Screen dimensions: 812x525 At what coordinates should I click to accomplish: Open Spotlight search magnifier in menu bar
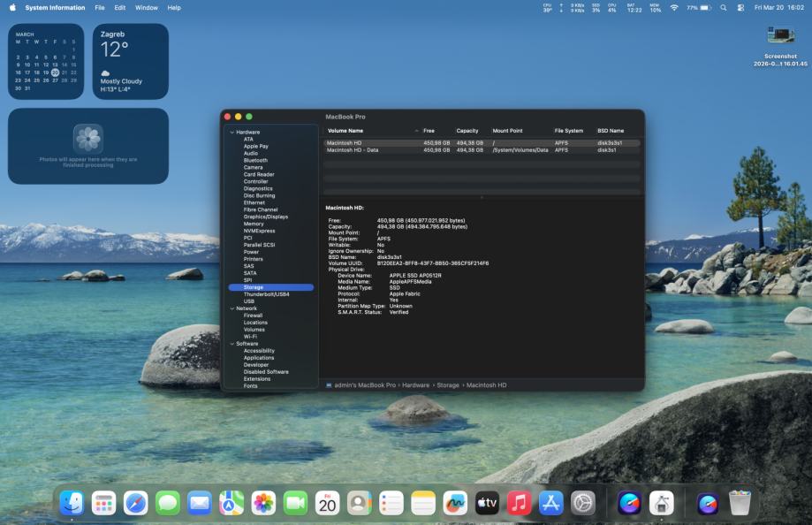(x=723, y=7)
